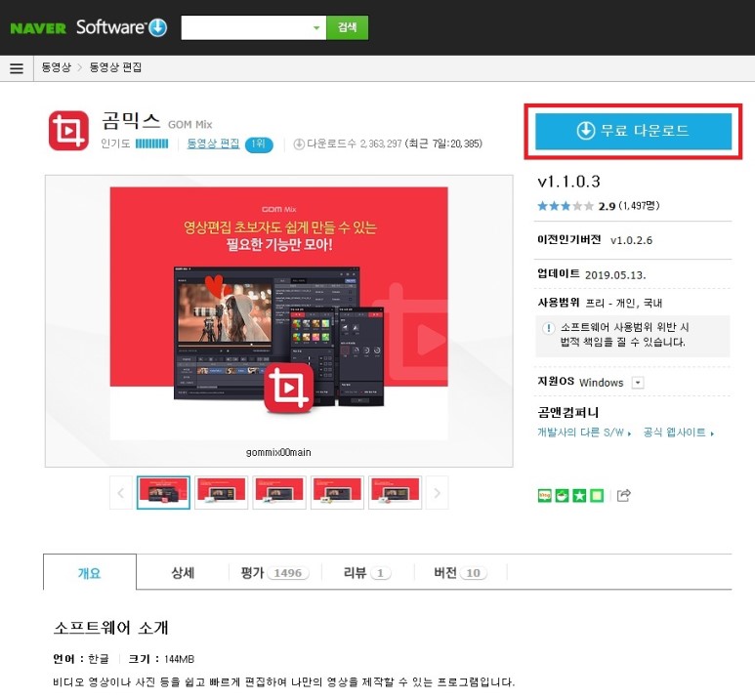Select the first screenshot thumbnail
Image resolution: width=755 pixels, height=700 pixels.
163,492
